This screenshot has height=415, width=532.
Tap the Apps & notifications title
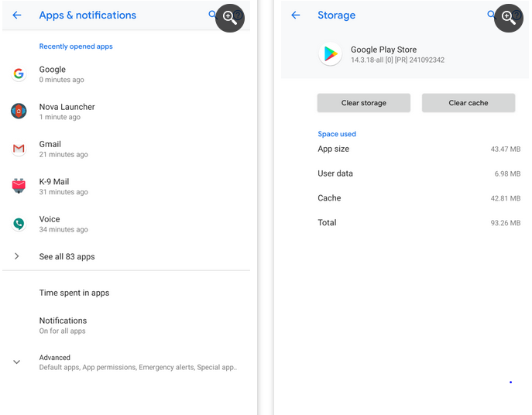[88, 15]
